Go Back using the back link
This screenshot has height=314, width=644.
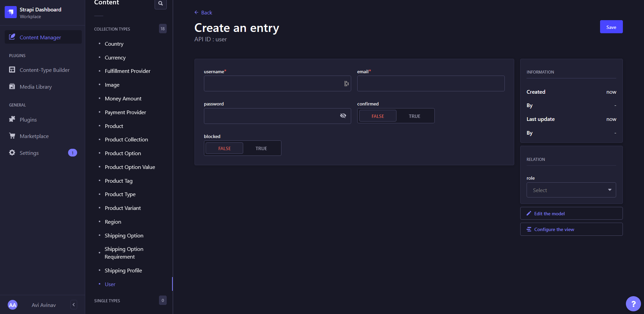tap(203, 12)
